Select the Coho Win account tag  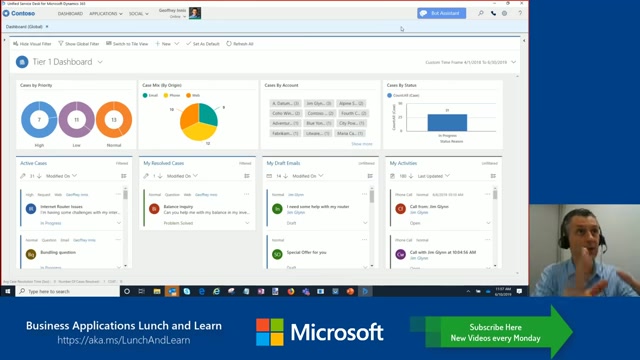[x=285, y=113]
